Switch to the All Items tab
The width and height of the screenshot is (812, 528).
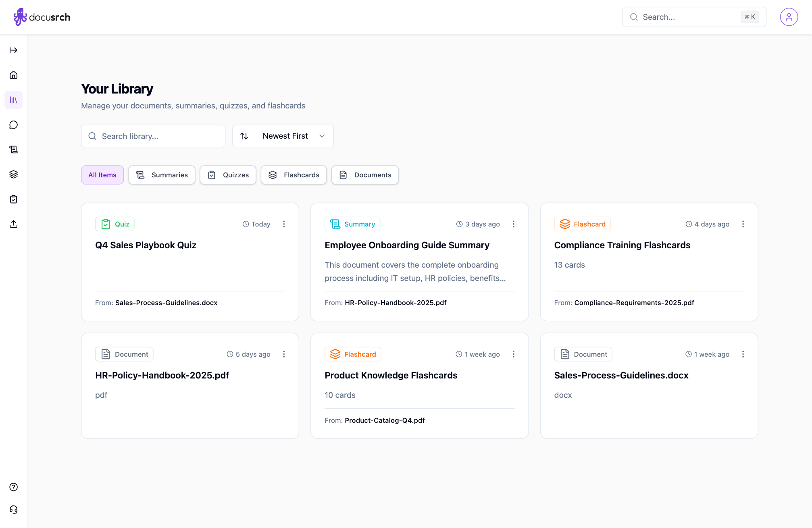click(102, 175)
